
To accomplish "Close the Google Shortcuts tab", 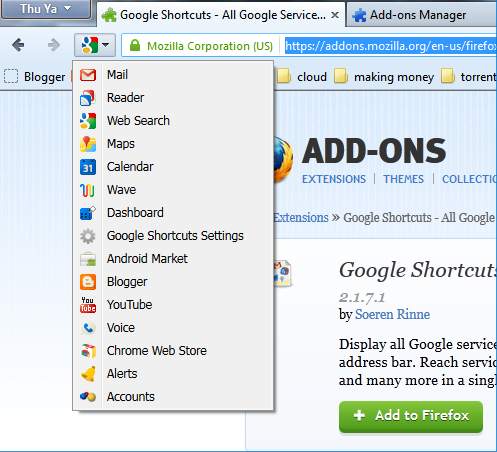I will [335, 15].
